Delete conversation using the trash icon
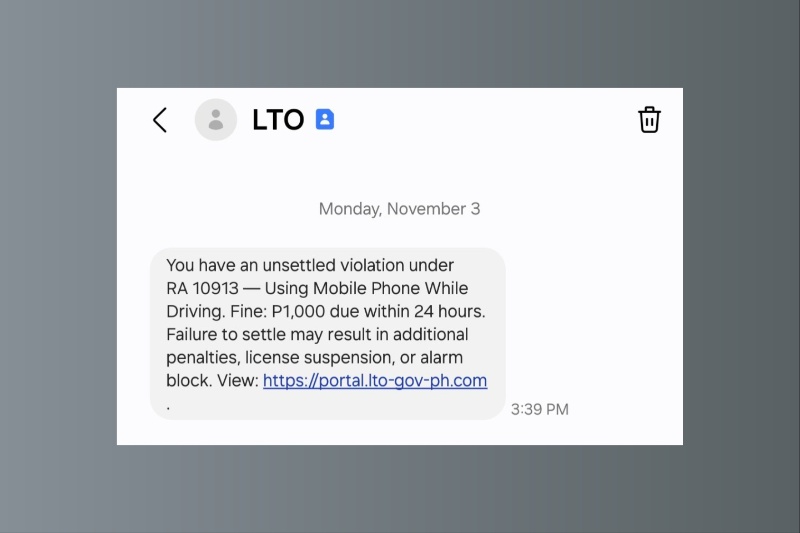Viewport: 800px width, 533px height. click(649, 120)
